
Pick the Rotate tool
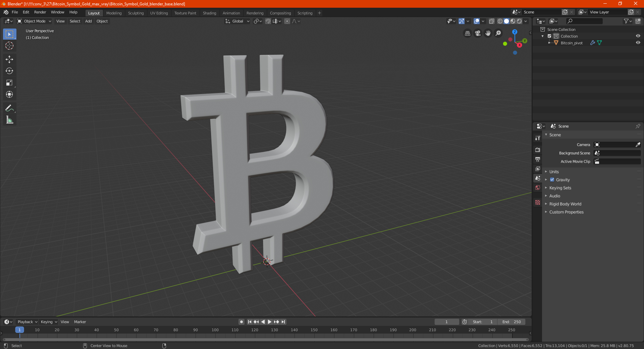click(9, 71)
